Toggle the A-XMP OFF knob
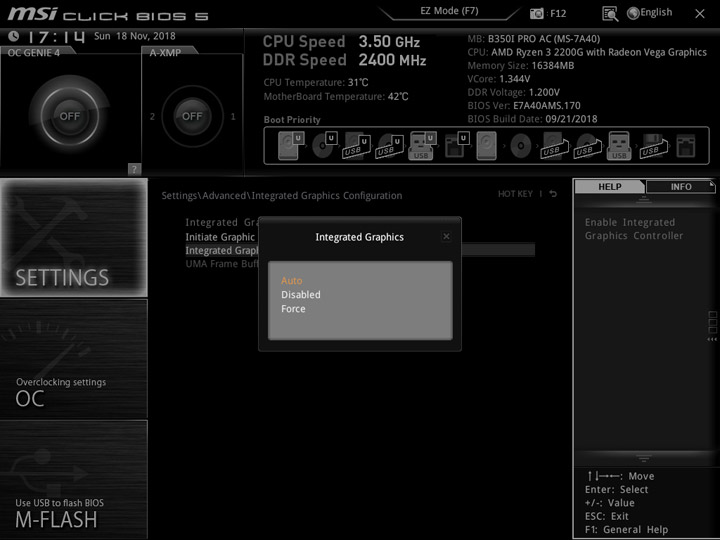720x540 pixels. click(x=192, y=116)
